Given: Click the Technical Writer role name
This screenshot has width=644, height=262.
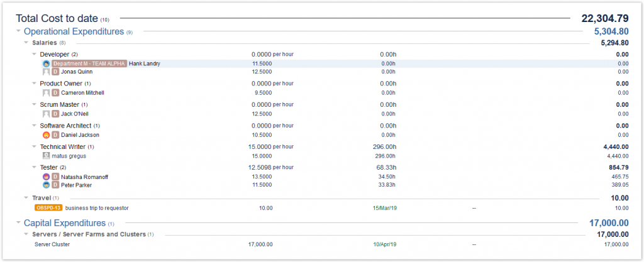Looking at the screenshot, I should tap(62, 146).
